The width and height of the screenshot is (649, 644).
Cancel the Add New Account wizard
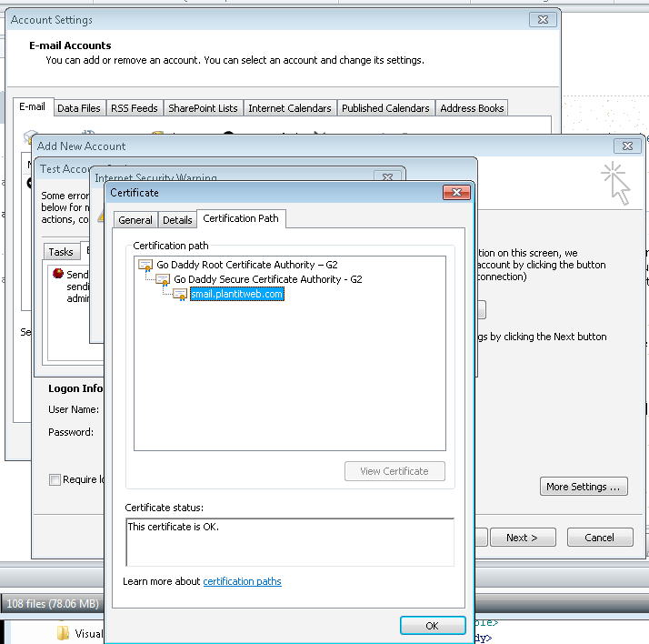tap(600, 538)
